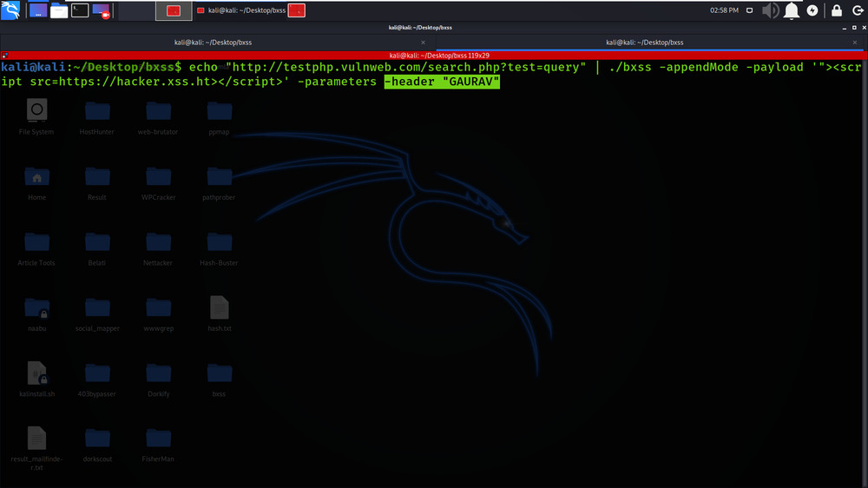The image size is (868, 488).
Task: Show notifications with the bell icon
Action: (792, 10)
